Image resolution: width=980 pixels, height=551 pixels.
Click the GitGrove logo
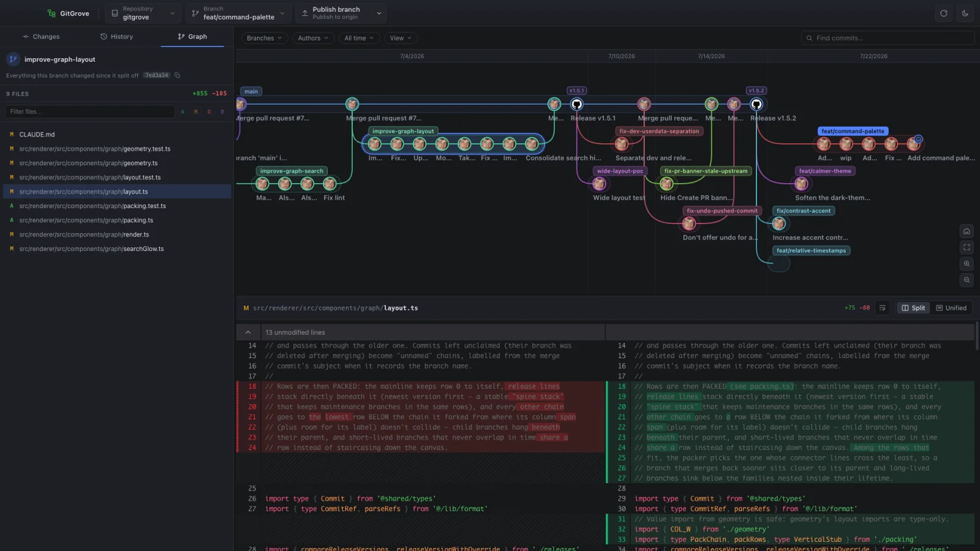coord(68,13)
